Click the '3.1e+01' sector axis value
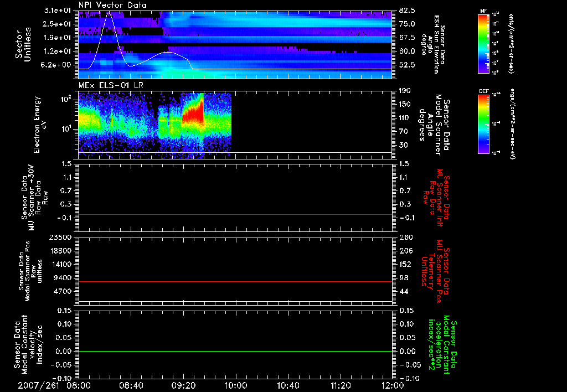 58,11
